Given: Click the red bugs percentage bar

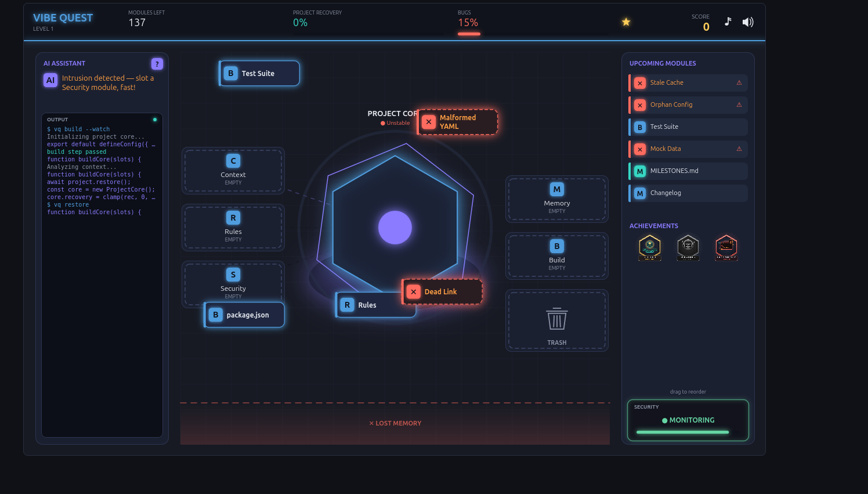Looking at the screenshot, I should point(469,34).
